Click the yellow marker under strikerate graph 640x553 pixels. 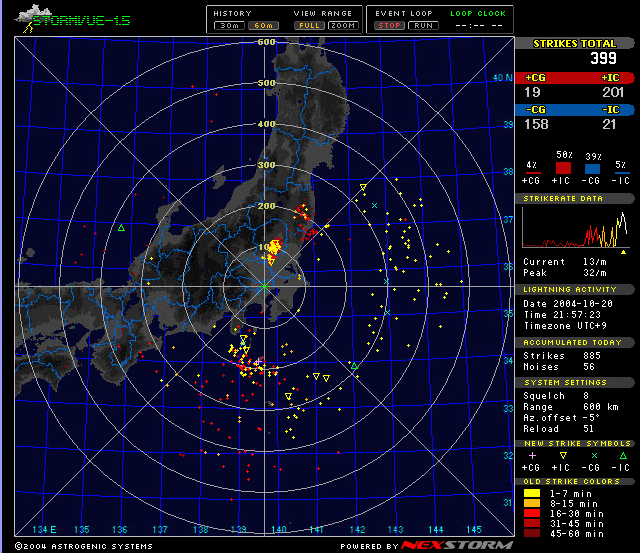pyautogui.click(x=623, y=252)
